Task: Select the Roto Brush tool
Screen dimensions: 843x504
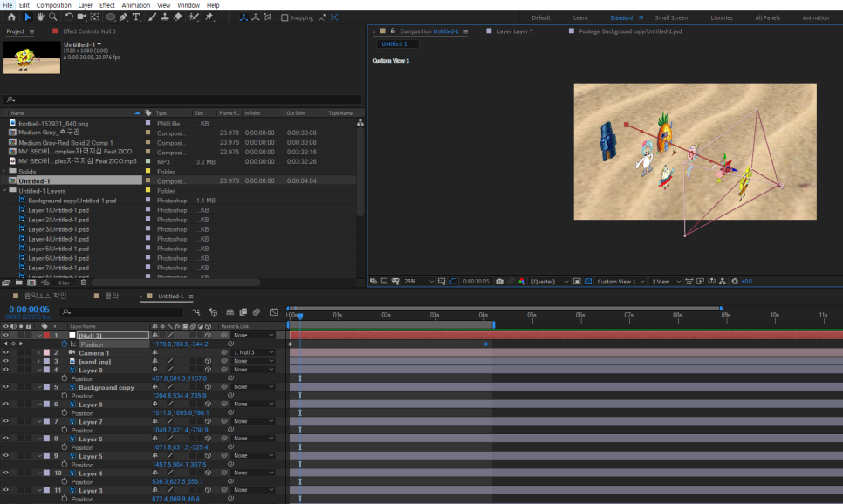Action: point(194,17)
